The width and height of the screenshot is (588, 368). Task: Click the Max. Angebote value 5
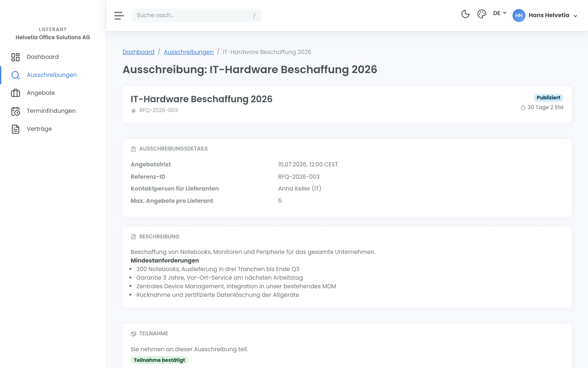[x=280, y=201]
